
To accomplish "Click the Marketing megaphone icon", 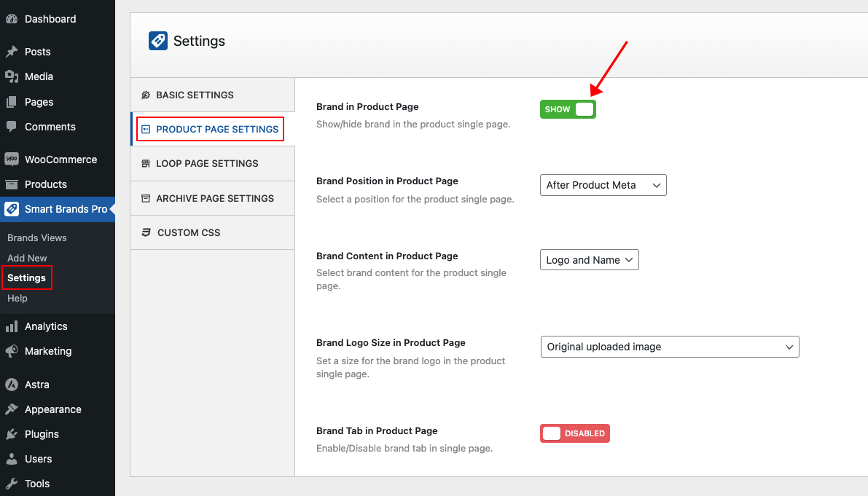I will pos(12,351).
